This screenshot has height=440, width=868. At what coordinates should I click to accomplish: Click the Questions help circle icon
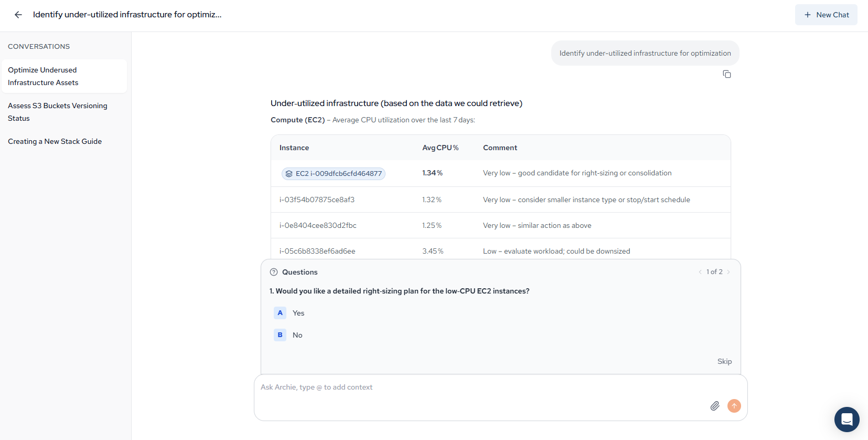tap(274, 272)
